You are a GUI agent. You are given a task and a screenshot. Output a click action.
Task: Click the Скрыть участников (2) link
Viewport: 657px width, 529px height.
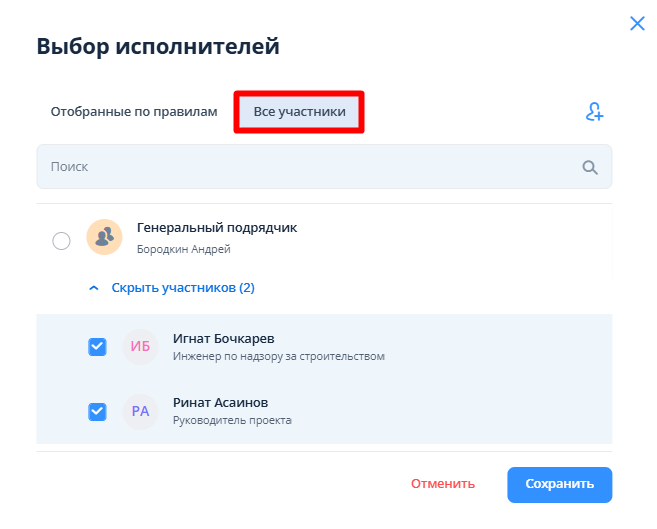182,288
